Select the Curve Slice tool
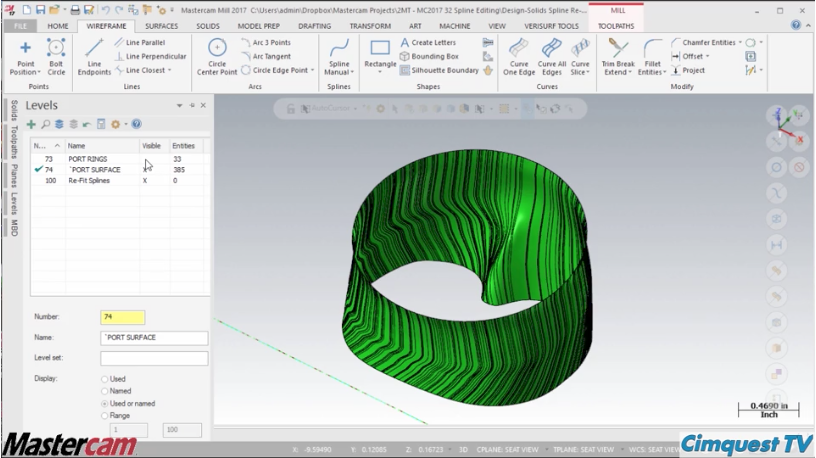Screen dimensions: 816x458 580,57
